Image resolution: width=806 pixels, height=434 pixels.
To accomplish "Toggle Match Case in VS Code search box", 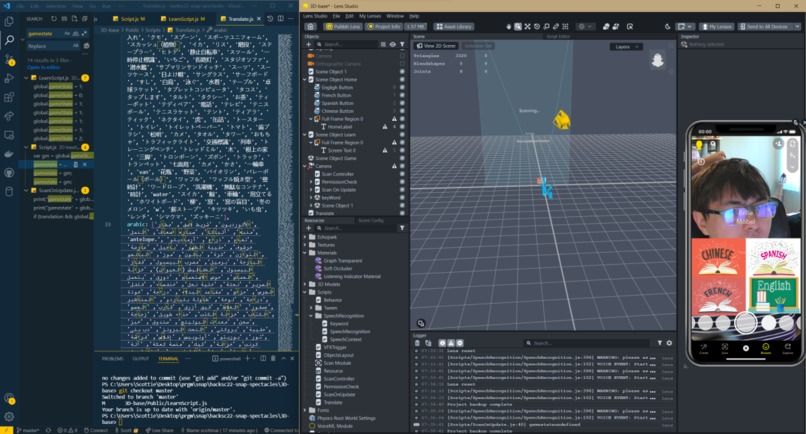I will click(x=67, y=33).
